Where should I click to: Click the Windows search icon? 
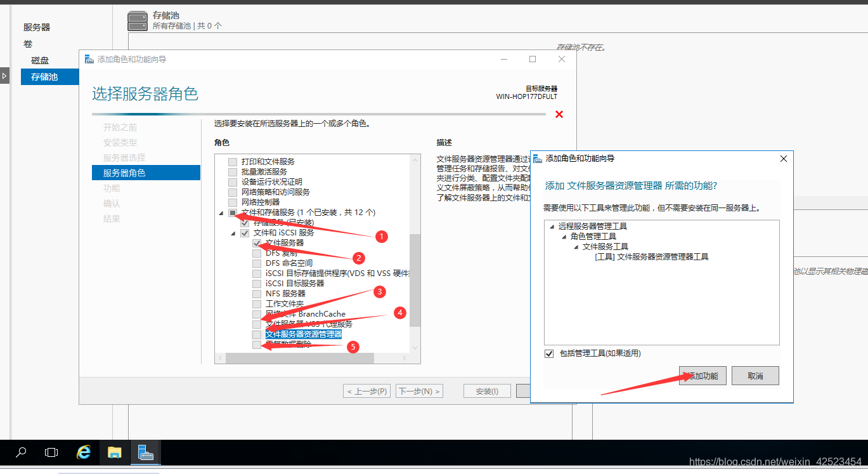coord(19,452)
